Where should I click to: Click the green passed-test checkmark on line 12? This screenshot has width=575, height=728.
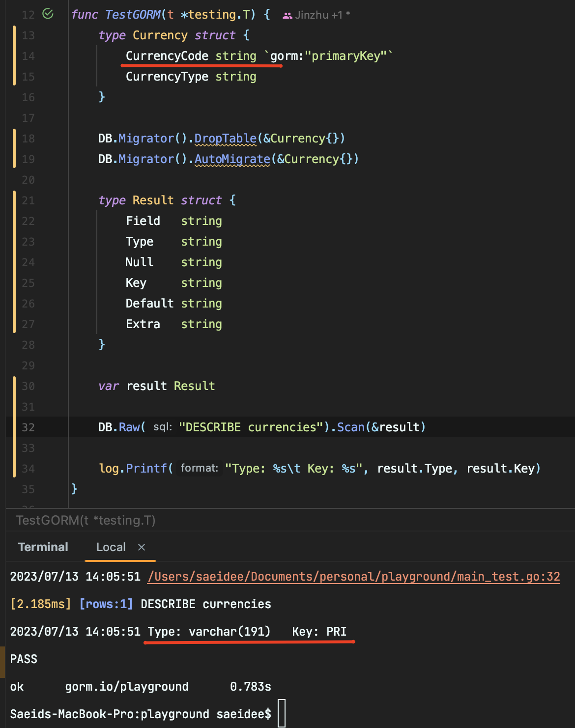tap(47, 14)
